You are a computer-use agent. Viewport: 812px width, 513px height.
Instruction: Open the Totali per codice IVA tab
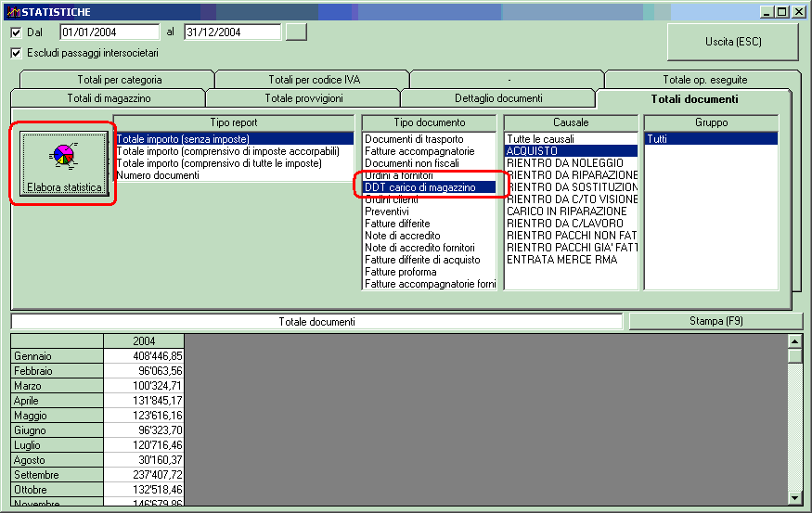(314, 80)
